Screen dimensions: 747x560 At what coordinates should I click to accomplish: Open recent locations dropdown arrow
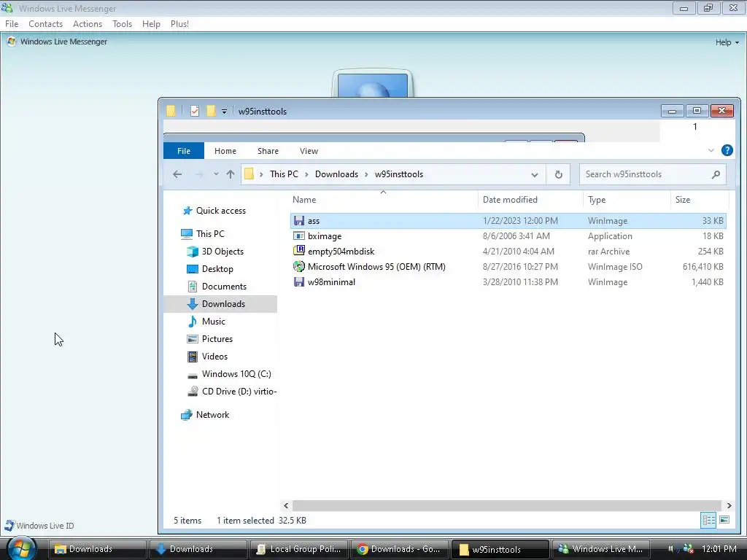coord(216,174)
